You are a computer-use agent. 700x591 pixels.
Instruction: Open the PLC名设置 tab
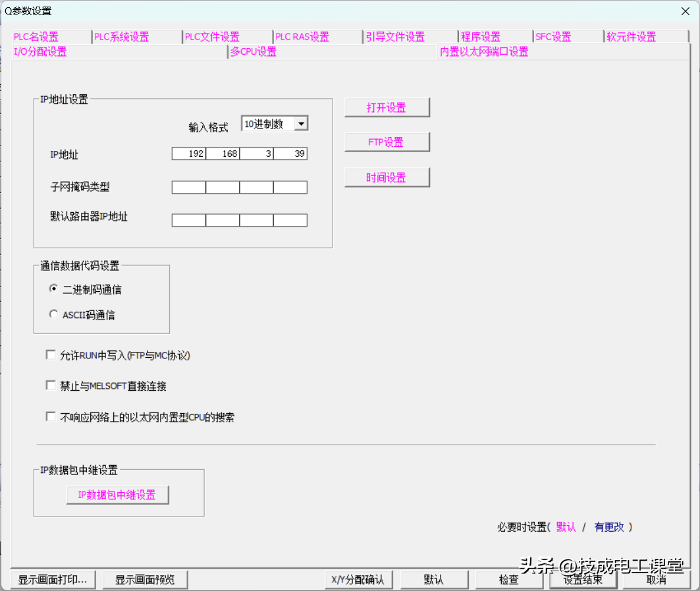pos(36,37)
